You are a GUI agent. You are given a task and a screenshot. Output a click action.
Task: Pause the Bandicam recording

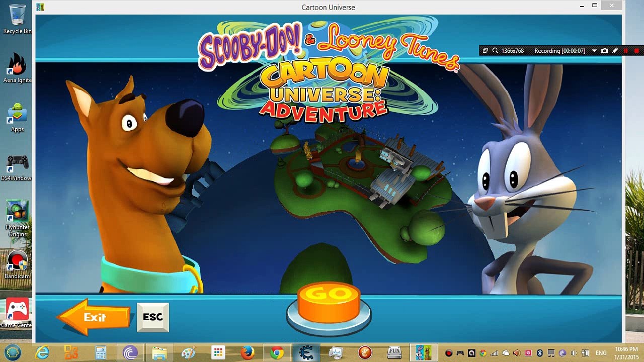tap(626, 51)
